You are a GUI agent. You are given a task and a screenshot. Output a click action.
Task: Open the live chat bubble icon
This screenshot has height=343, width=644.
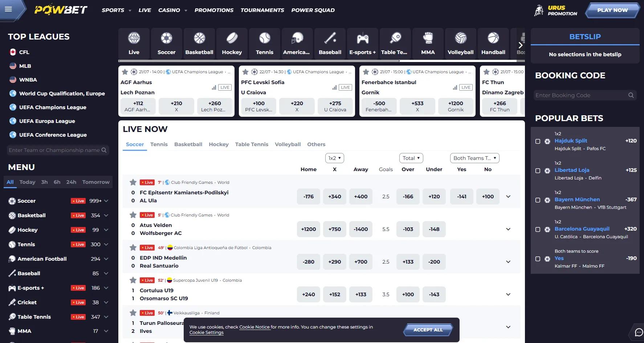tap(639, 332)
